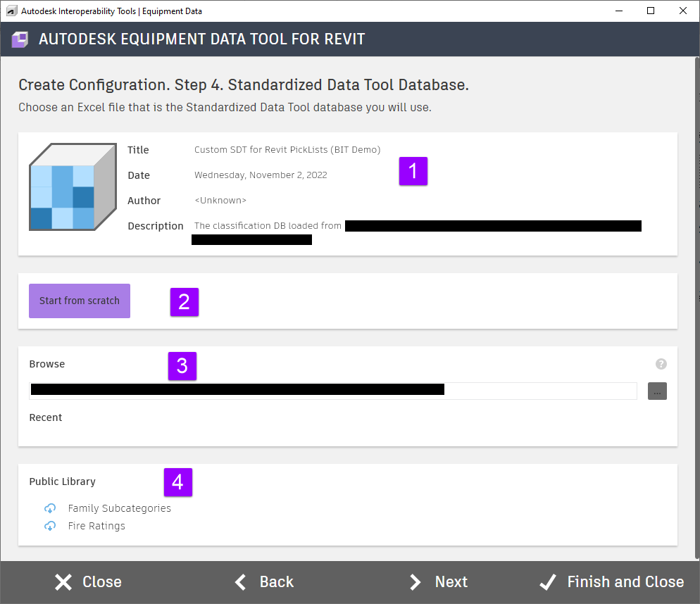This screenshot has width=700, height=604.
Task: Click the 'Public Library' heading
Action: [63, 482]
